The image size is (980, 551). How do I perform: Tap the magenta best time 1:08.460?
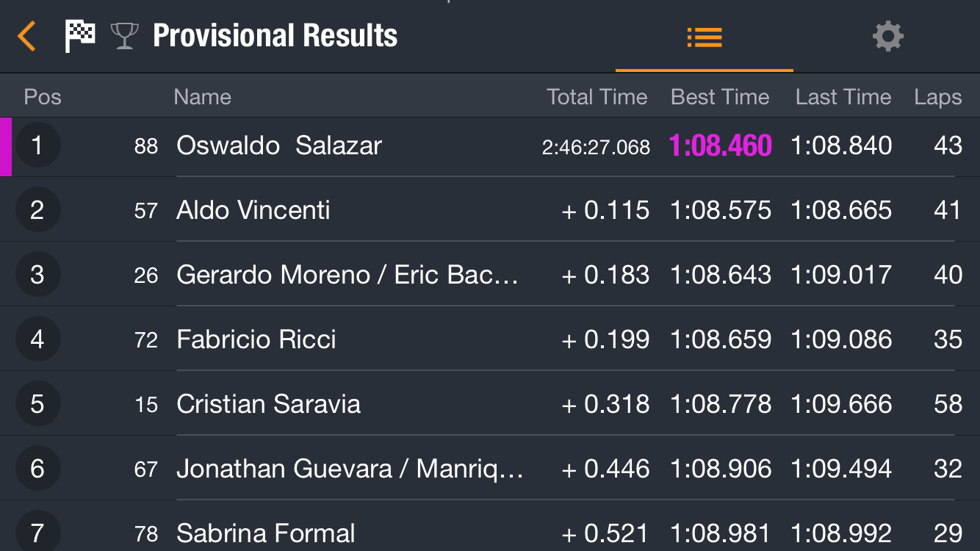click(720, 146)
